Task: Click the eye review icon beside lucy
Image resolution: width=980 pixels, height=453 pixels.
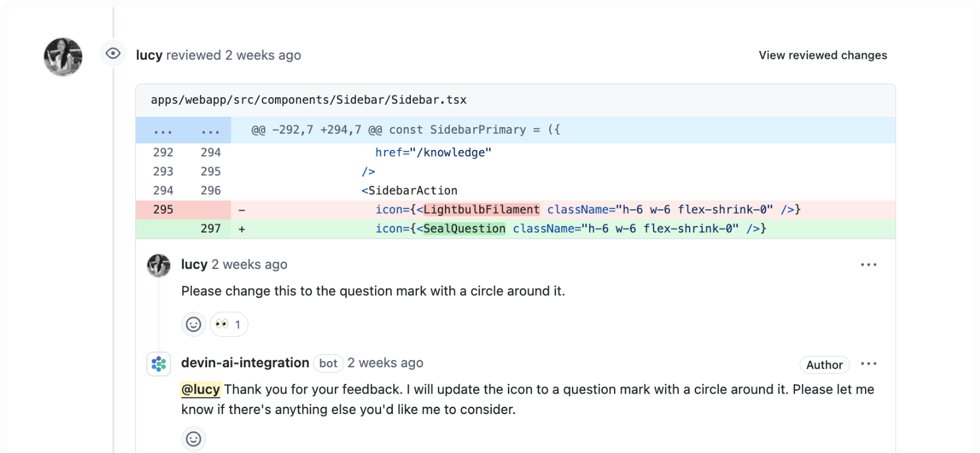Action: point(113,54)
